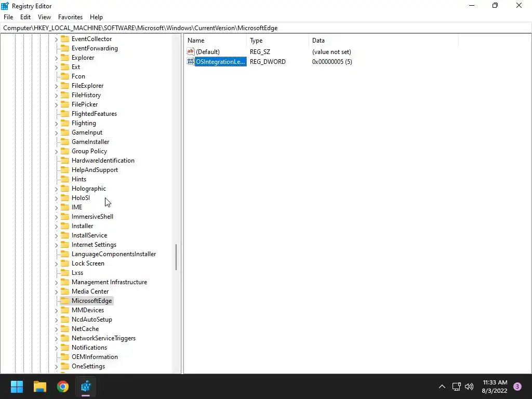Click the REG_DWORD type cell
The image size is (532, 399).
click(268, 62)
